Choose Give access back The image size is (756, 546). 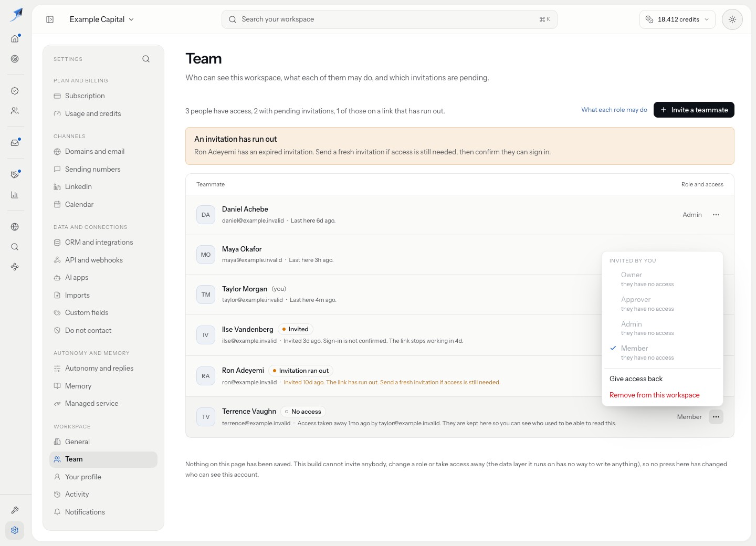pos(663,379)
